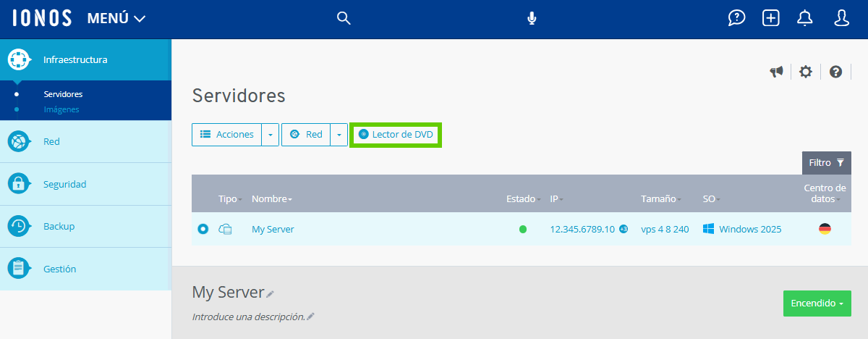Viewport: 868px width, 339px height.
Task: Click the megaphone announcements icon
Action: pos(776,72)
